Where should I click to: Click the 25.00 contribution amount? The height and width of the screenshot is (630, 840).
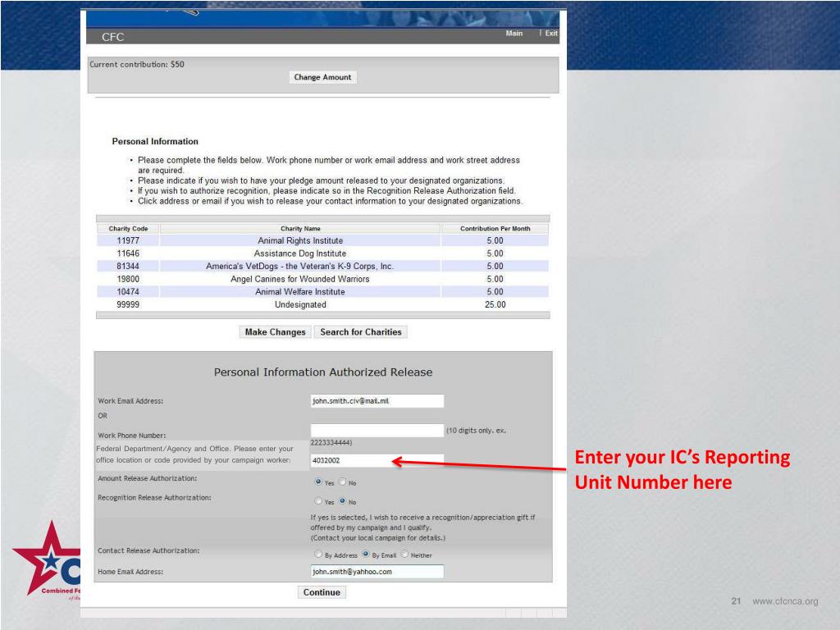495,304
